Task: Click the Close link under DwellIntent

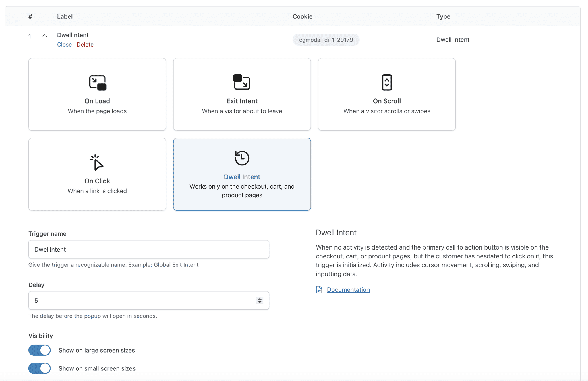Action: click(x=64, y=45)
